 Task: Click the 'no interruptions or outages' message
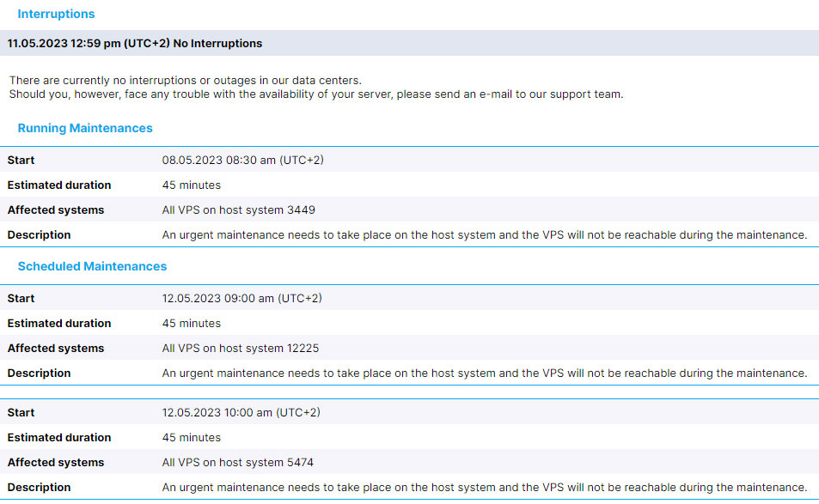[186, 81]
